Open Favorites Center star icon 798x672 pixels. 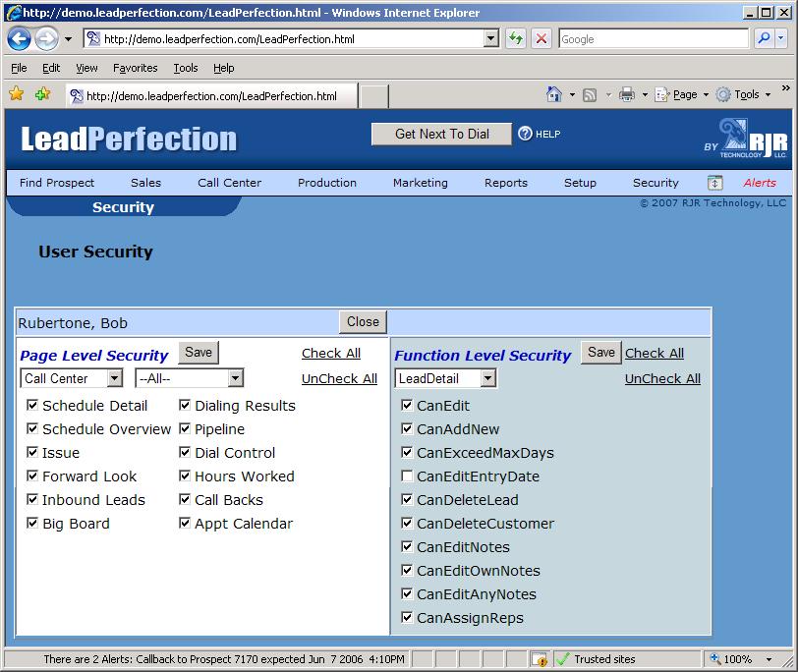click(17, 94)
